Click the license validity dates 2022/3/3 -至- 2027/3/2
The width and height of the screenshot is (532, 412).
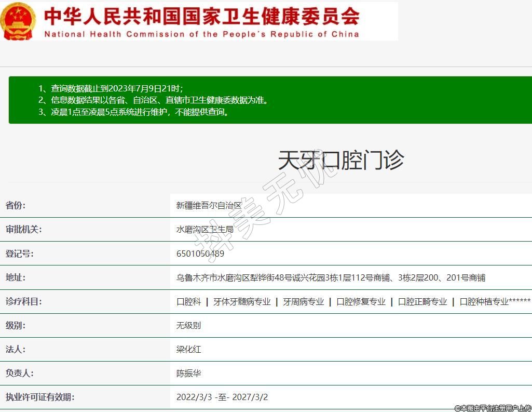tap(222, 397)
